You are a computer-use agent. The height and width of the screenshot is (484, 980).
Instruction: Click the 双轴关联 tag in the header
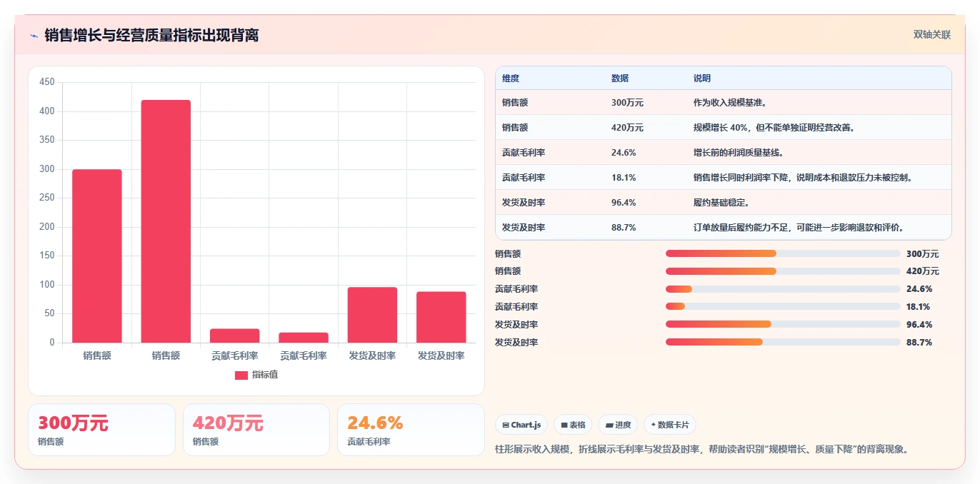[x=932, y=35]
